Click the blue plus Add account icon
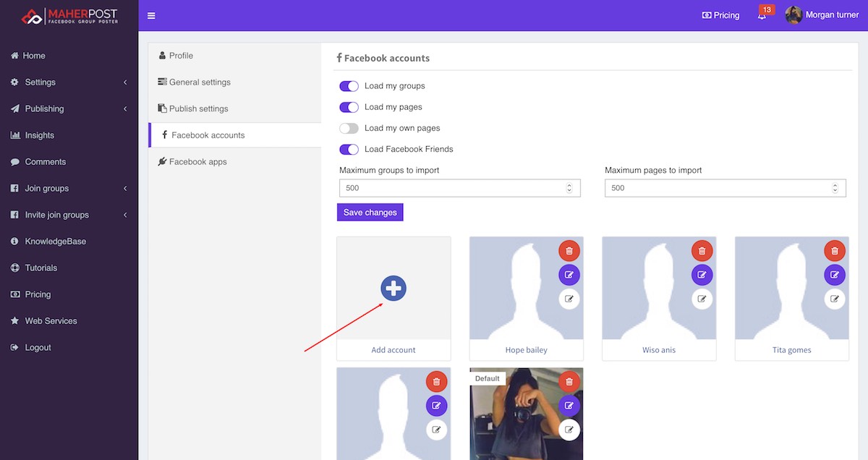Image resolution: width=868 pixels, height=460 pixels. (x=393, y=288)
